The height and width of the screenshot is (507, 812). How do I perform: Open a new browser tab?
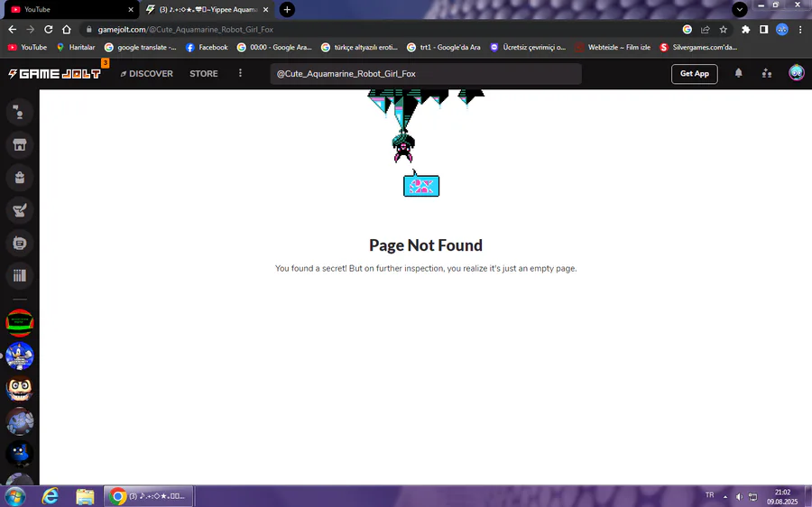(287, 9)
